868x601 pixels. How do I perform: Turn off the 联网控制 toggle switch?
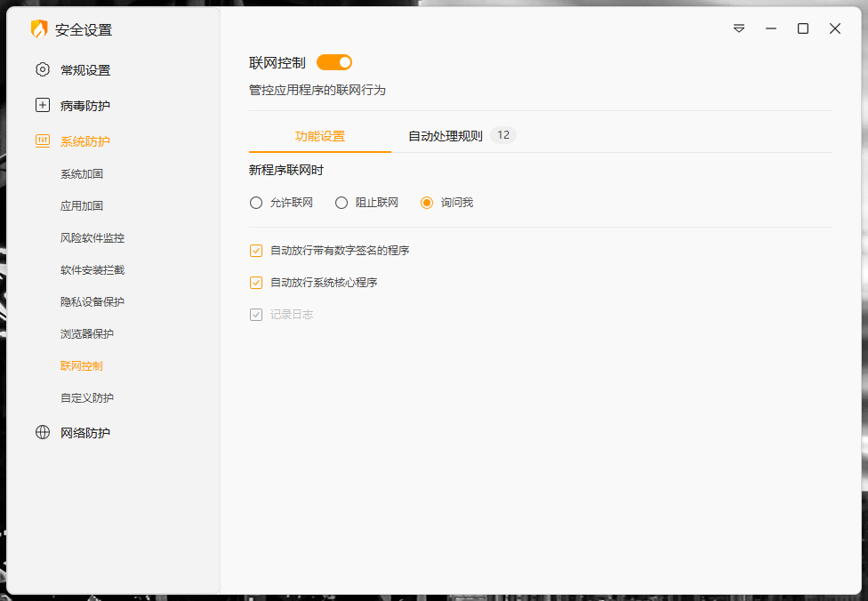click(x=334, y=62)
